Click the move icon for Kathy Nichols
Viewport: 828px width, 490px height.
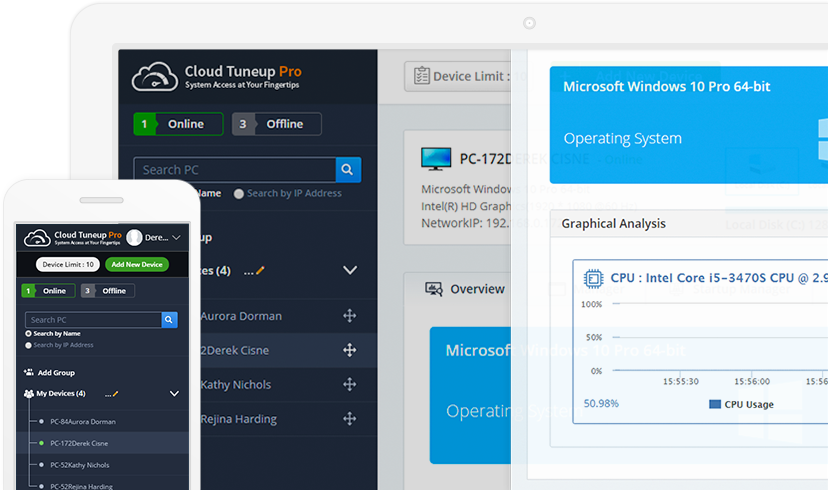[350, 384]
